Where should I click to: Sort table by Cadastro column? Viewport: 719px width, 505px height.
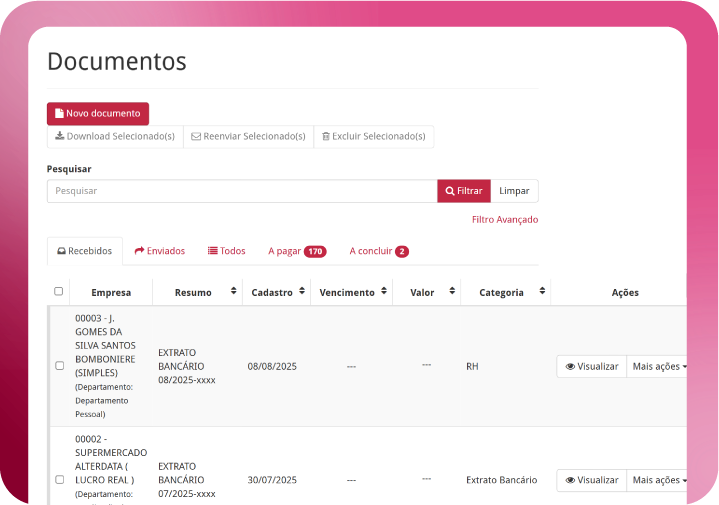(303, 292)
